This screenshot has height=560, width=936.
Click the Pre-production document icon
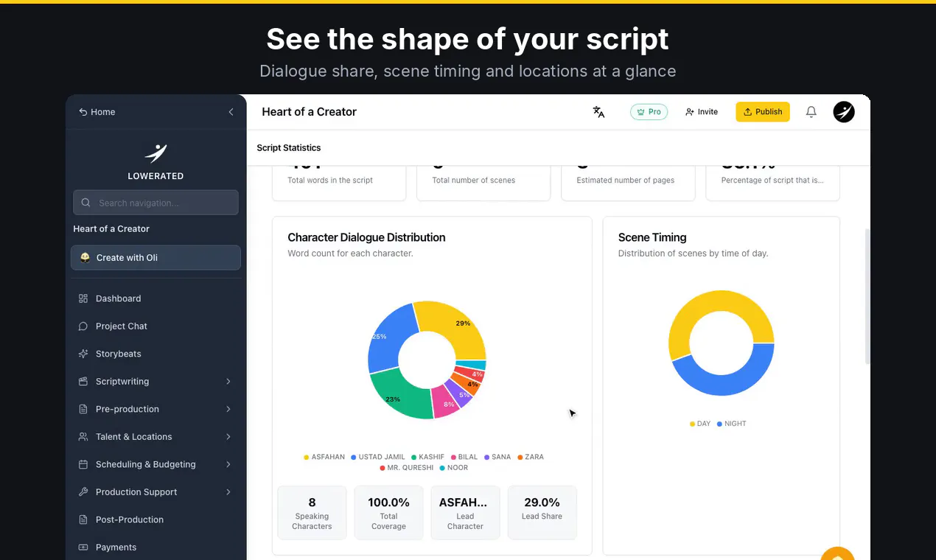tap(83, 409)
